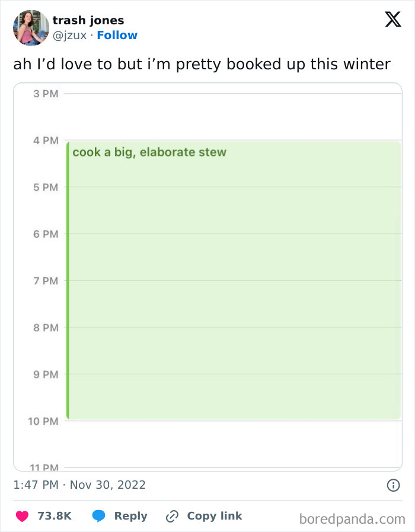The height and width of the screenshot is (532, 415).
Task: Toggle following trash jones via Follow
Action: [x=117, y=36]
